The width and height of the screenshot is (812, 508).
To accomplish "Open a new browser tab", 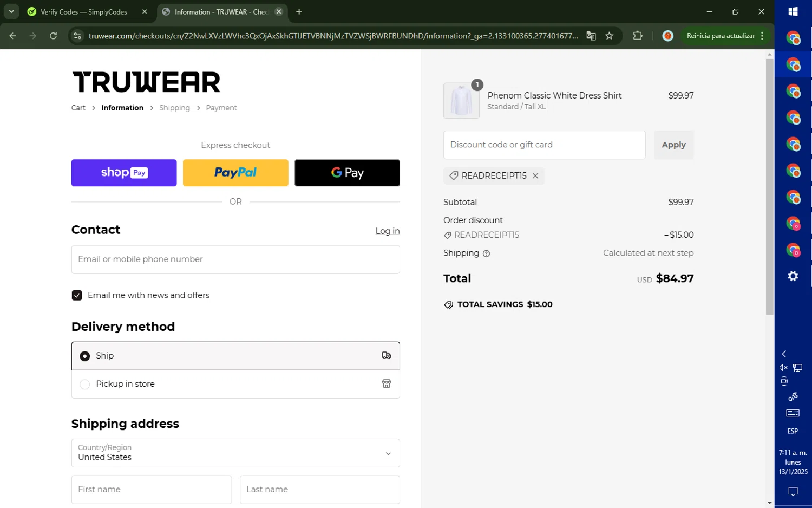I will [299, 11].
